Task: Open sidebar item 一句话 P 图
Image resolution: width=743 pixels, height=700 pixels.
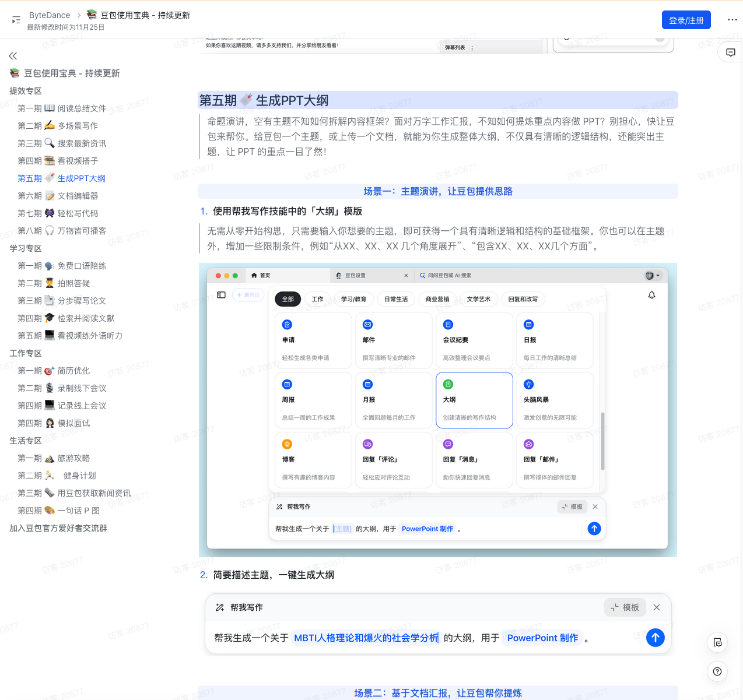Action: tap(58, 511)
